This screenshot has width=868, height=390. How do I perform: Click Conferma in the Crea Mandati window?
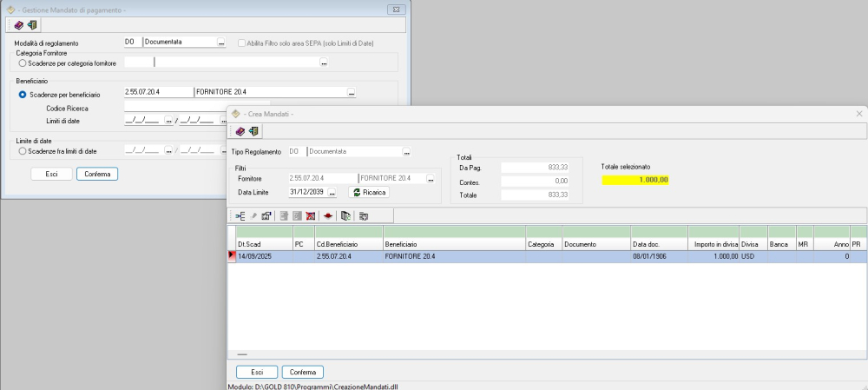[x=302, y=372]
